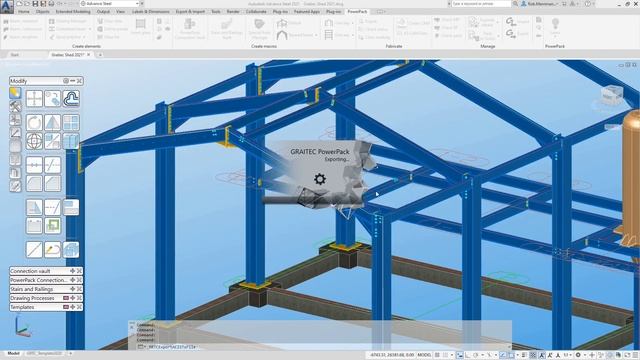Click the green nested square contour tool

click(53, 226)
